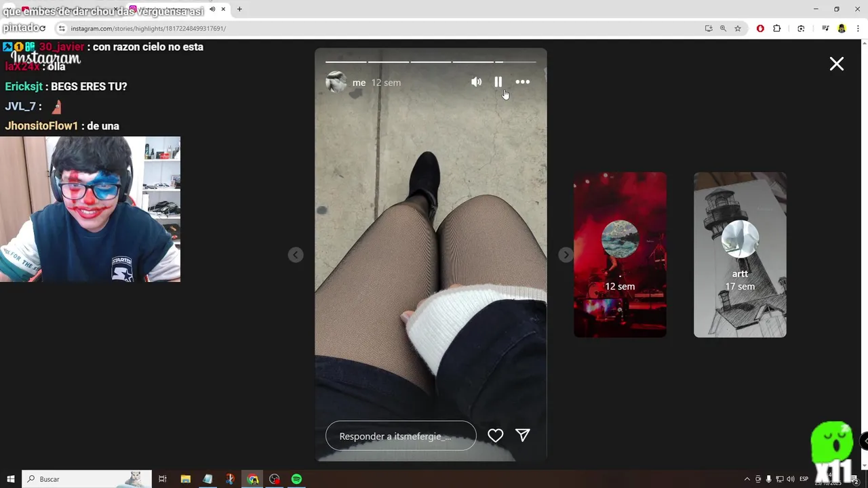Open the 'me' profile avatar in story header
The width and height of the screenshot is (868, 488).
click(x=336, y=82)
